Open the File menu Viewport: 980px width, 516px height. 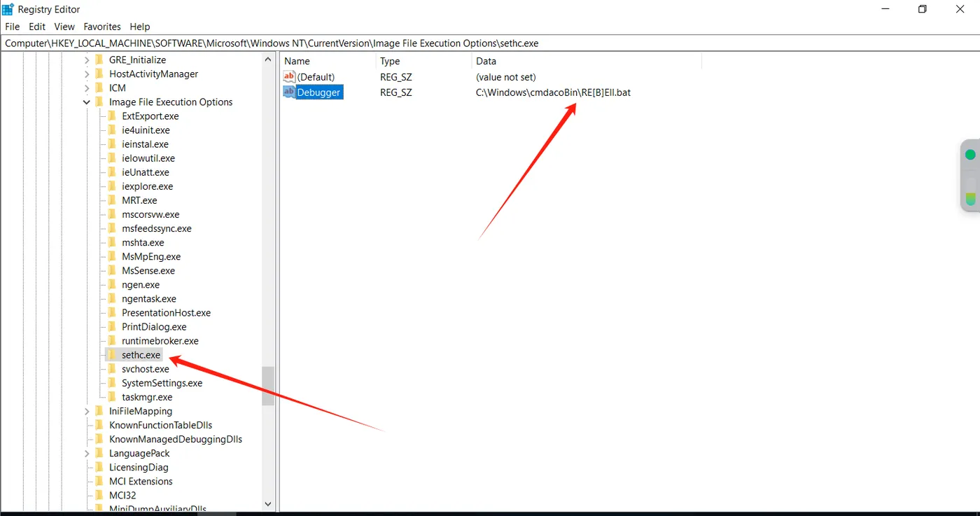pos(12,27)
